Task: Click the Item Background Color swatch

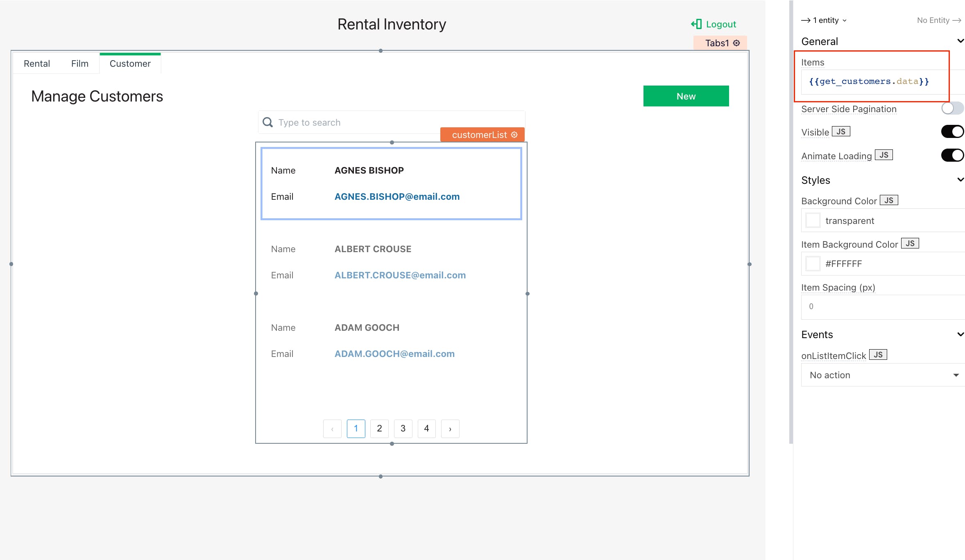Action: (813, 264)
